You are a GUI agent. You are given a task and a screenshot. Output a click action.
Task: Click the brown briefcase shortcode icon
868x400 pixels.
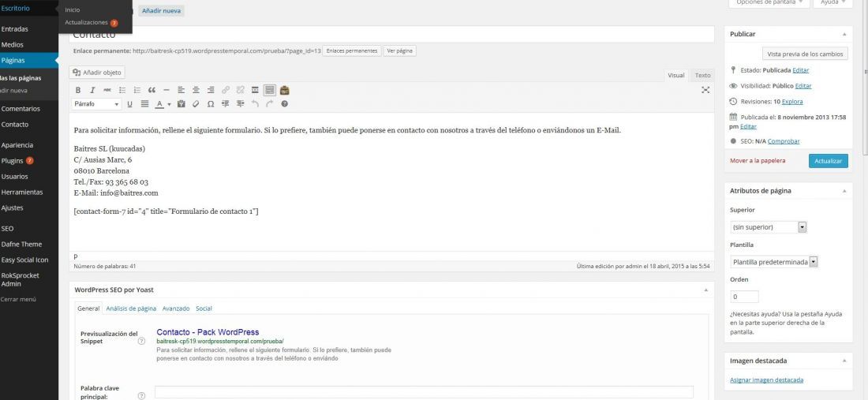point(285,90)
